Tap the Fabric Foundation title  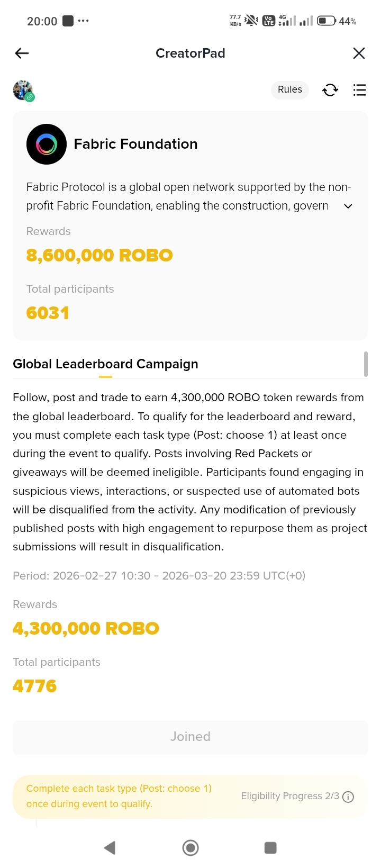(135, 144)
